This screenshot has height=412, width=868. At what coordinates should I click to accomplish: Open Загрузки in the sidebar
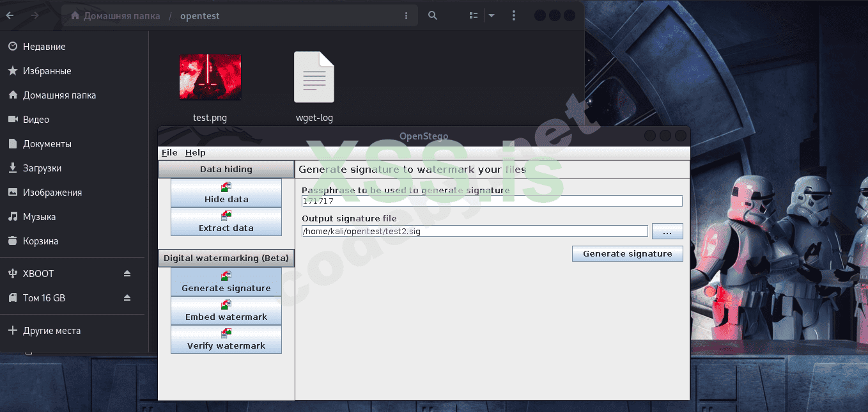[x=74, y=168]
